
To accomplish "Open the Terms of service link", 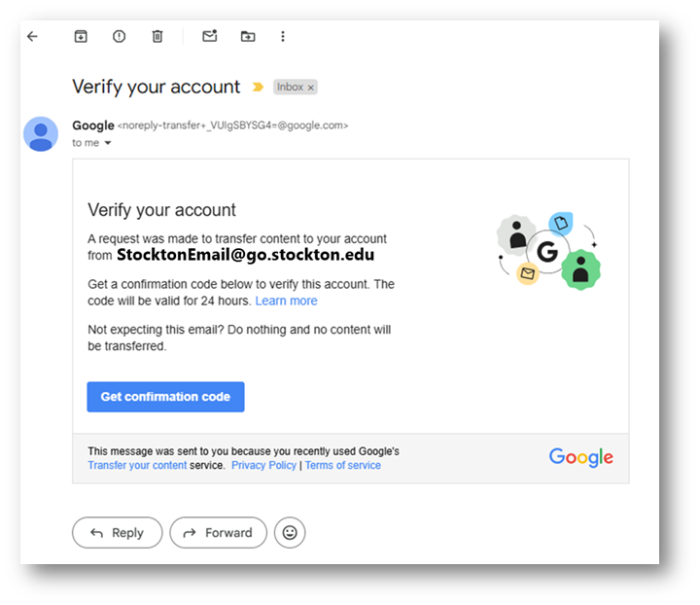I will point(343,465).
